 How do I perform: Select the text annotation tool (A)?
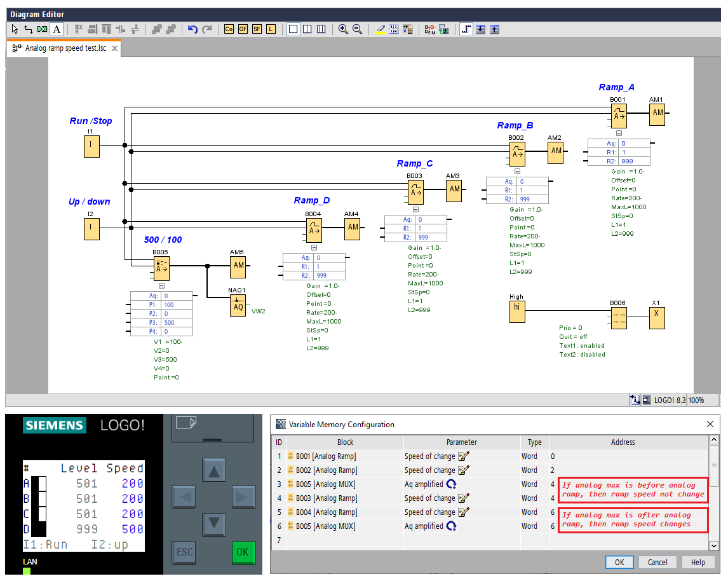tap(57, 29)
